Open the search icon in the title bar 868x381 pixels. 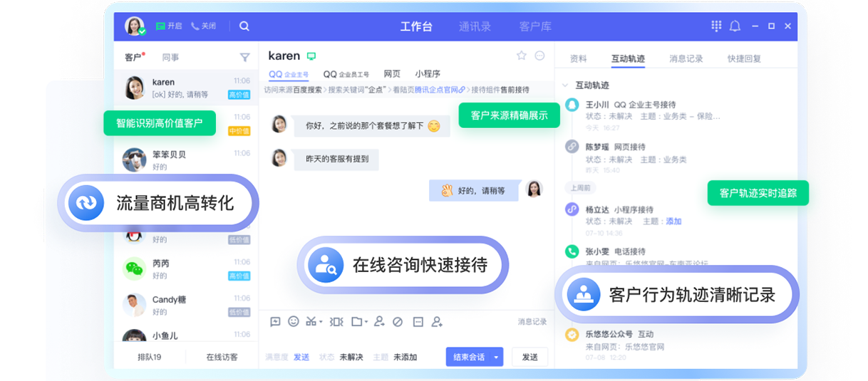click(x=244, y=26)
